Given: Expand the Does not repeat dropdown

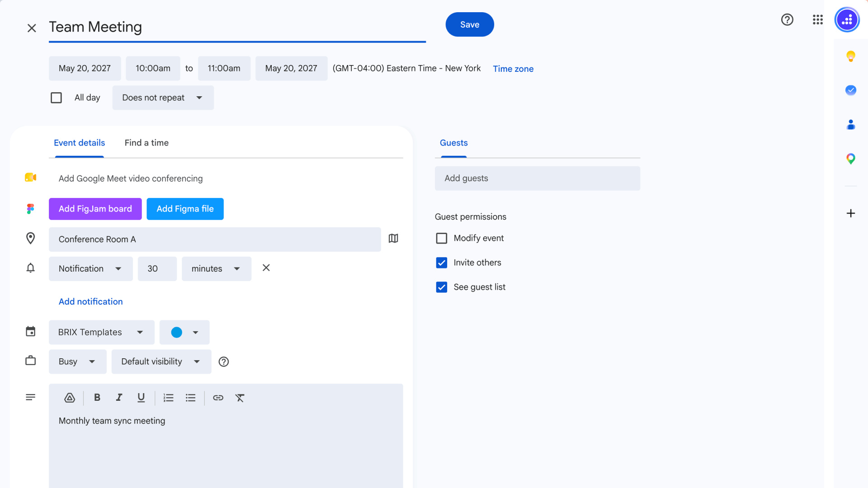Looking at the screenshot, I should point(163,98).
